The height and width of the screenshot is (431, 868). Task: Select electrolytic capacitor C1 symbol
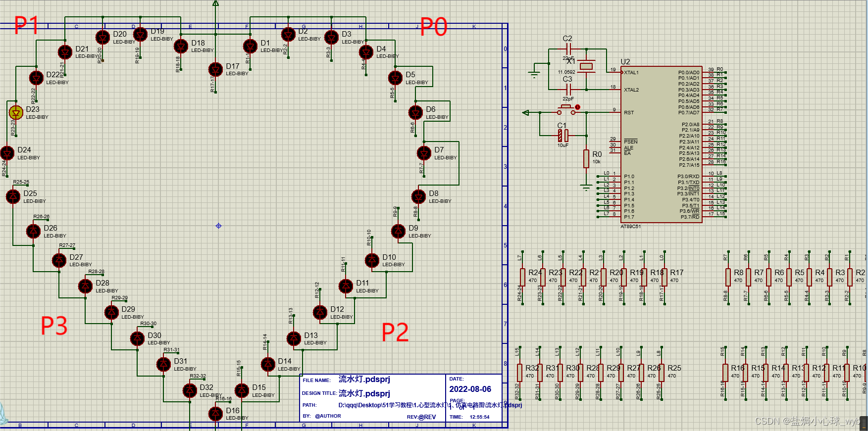click(x=563, y=135)
